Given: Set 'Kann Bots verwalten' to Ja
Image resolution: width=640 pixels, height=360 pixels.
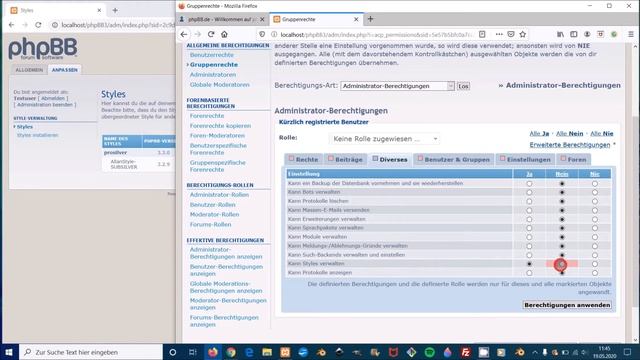Looking at the screenshot, I should click(529, 192).
